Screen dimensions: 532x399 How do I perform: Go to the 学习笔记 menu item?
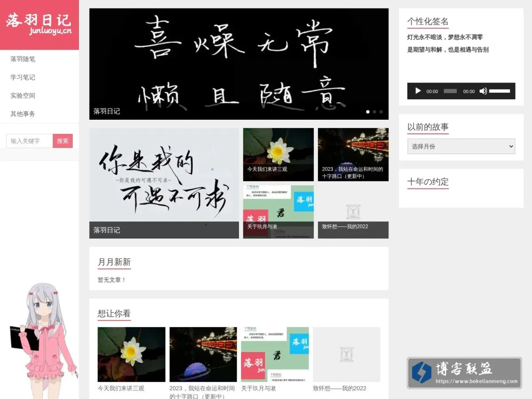click(23, 77)
